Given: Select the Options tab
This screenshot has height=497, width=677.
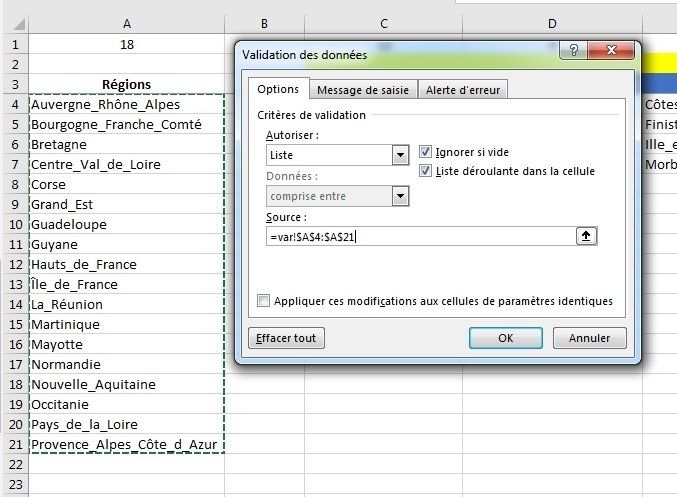Looking at the screenshot, I should [278, 89].
